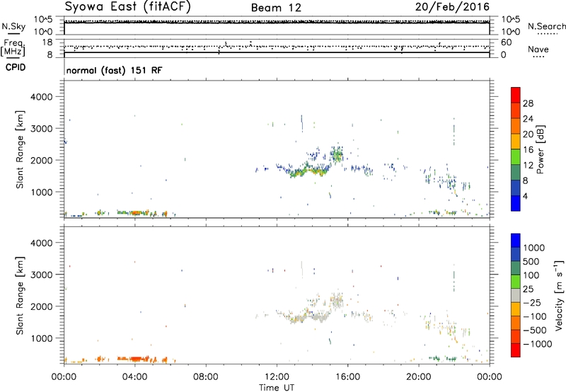
Task: Click the 'N.Search' legend label
Action: (x=546, y=26)
